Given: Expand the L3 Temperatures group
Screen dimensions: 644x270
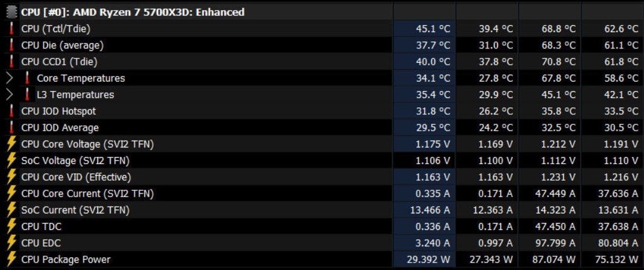Looking at the screenshot, I should 9,95.
